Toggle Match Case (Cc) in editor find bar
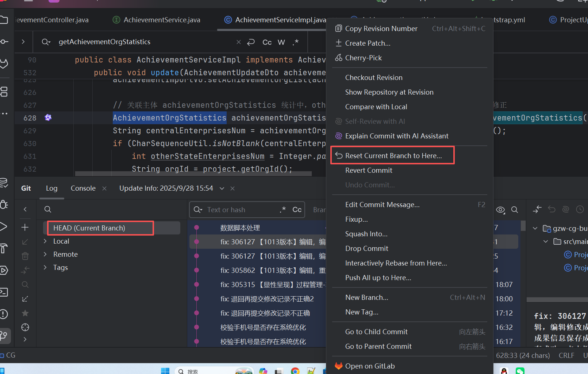588x374 pixels. pos(267,42)
